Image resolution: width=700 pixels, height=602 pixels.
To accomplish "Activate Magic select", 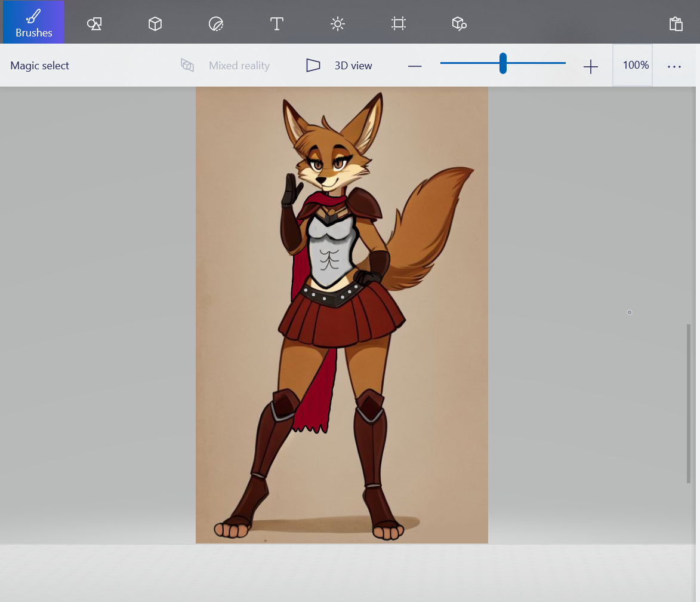I will click(39, 66).
